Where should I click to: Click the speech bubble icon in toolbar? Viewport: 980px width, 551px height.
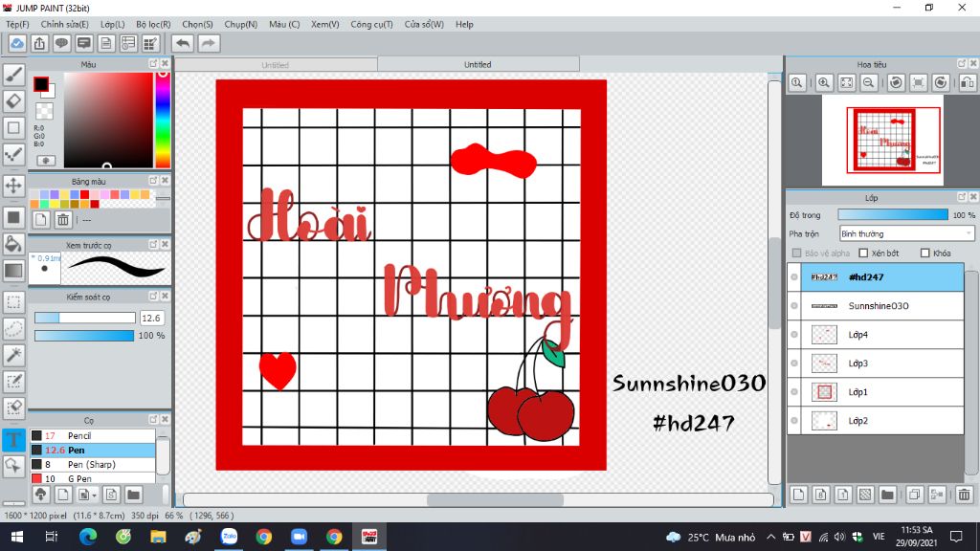[x=61, y=43]
